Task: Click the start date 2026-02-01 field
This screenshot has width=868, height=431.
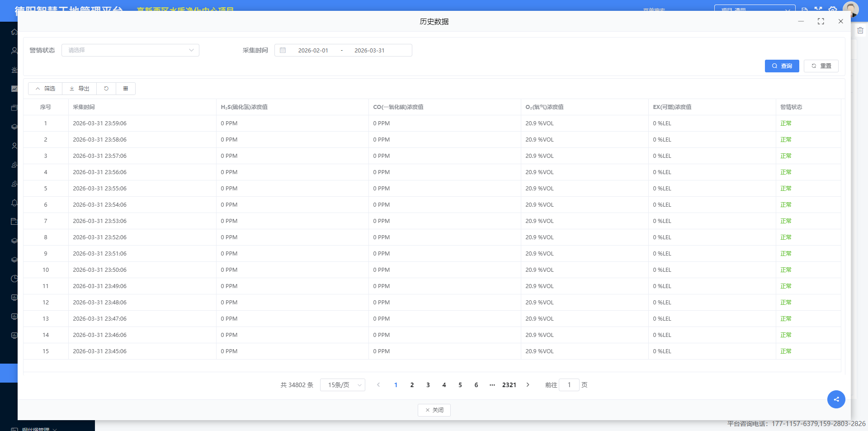Action: coord(313,50)
